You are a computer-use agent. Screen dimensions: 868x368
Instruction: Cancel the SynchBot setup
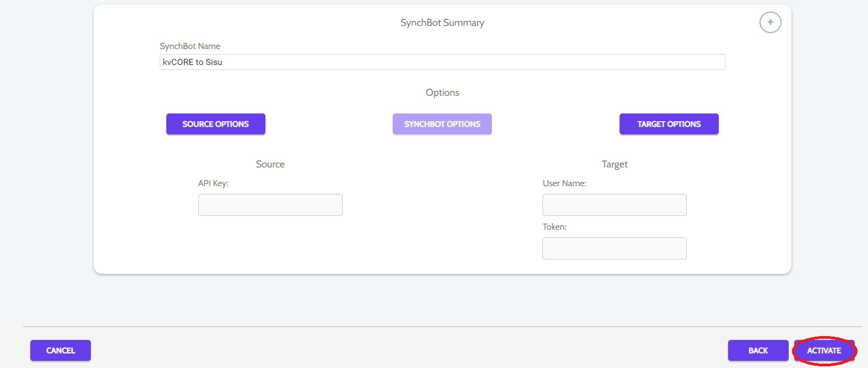pos(61,350)
